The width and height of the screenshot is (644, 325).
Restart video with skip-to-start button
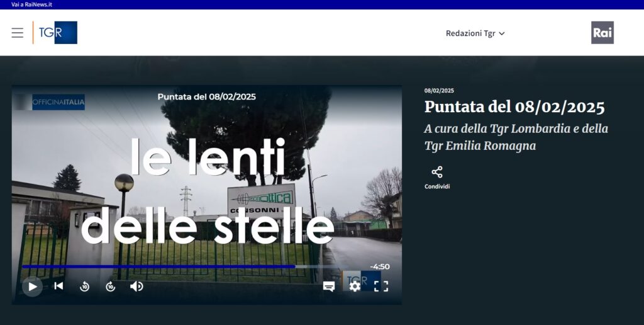58,286
